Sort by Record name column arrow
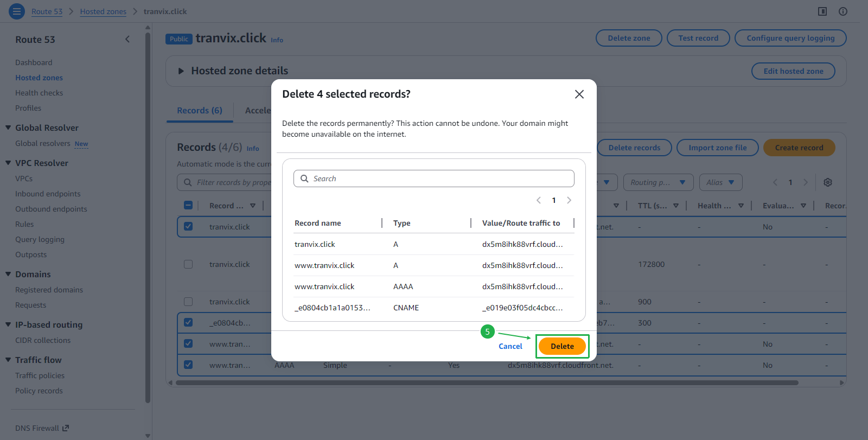Screen dimensions: 868x440 pyautogui.click(x=253, y=206)
